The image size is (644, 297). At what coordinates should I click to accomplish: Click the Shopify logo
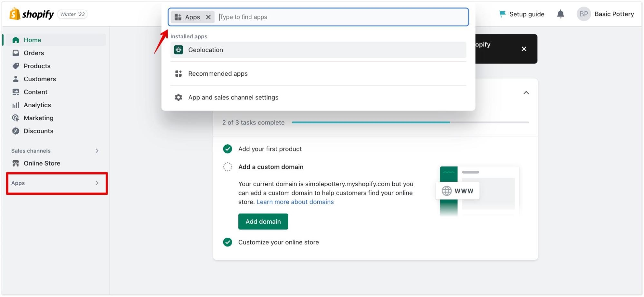coord(32,14)
